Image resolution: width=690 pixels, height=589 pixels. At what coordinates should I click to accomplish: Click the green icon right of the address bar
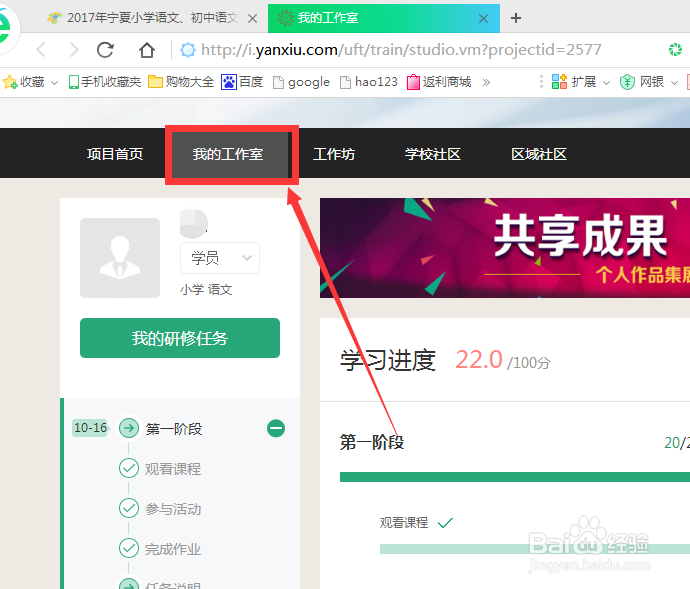675,50
